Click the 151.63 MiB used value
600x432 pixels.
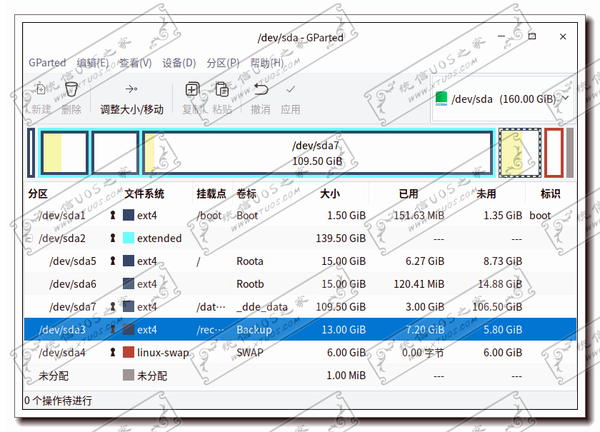[419, 215]
